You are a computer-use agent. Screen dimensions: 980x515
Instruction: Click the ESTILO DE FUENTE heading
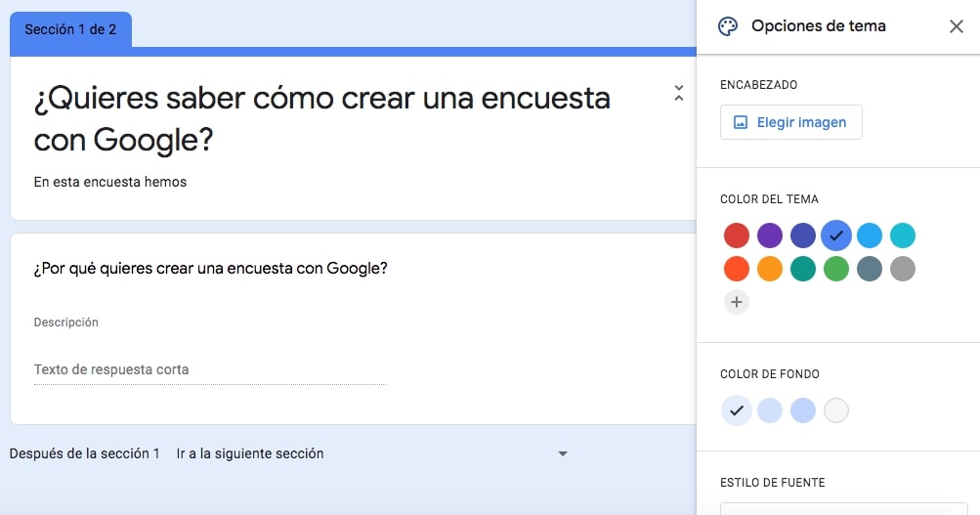(x=773, y=483)
